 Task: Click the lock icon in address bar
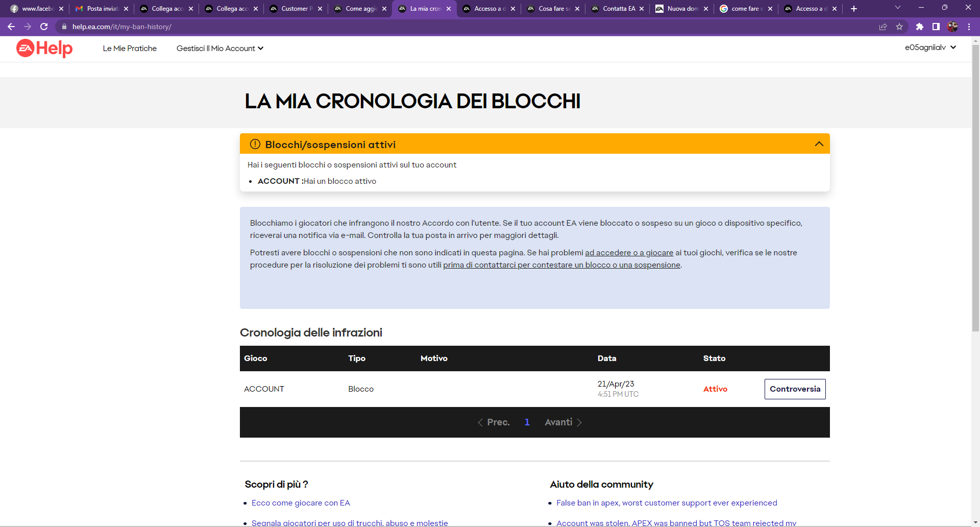pos(64,27)
